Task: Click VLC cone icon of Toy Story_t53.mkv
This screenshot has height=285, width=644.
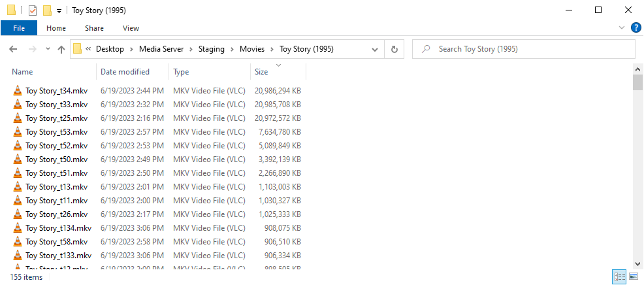Action: [18, 132]
